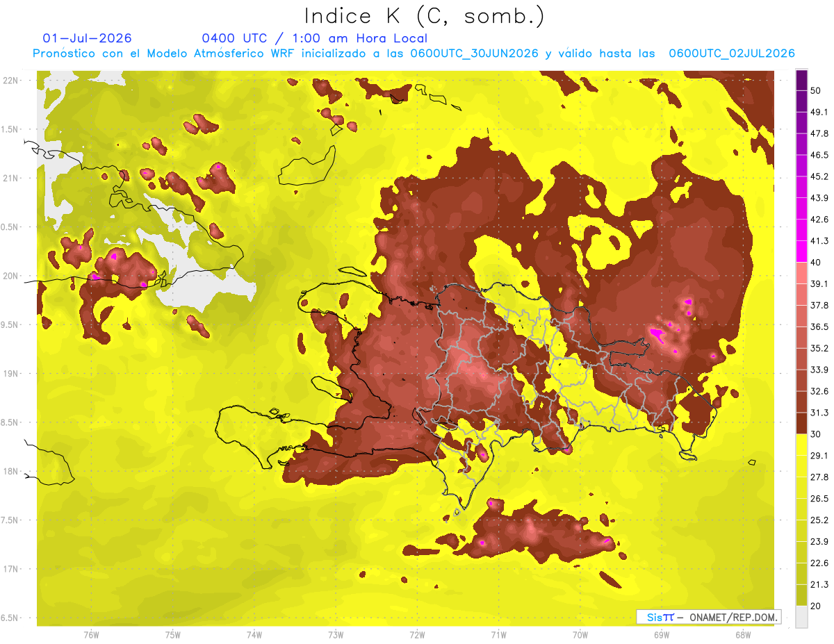Click the latitude axis label '18N'

(x=10, y=471)
